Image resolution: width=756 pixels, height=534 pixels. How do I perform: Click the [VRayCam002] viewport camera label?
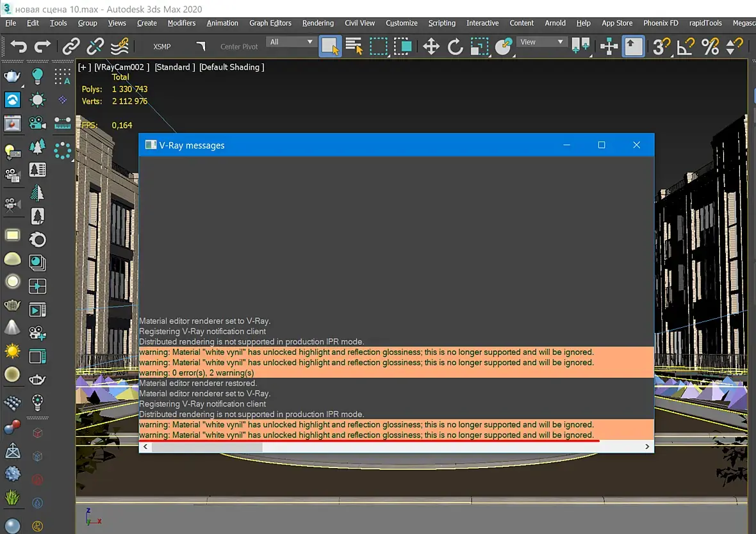click(x=122, y=67)
